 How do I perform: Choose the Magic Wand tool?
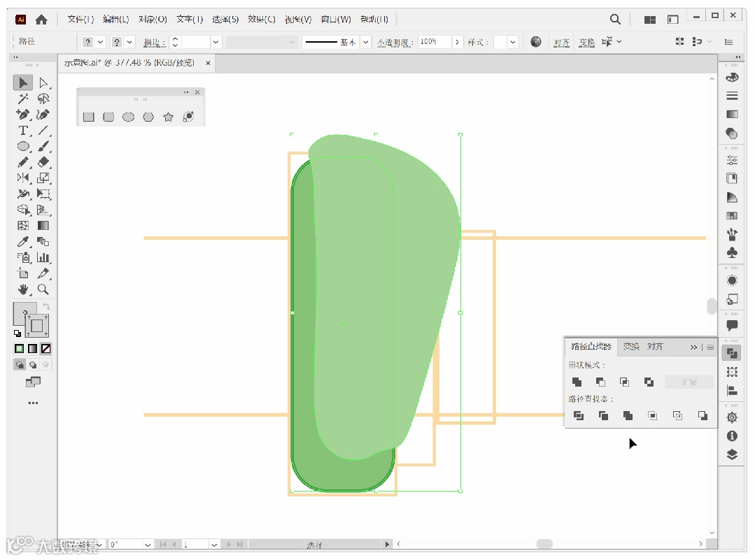click(x=22, y=99)
